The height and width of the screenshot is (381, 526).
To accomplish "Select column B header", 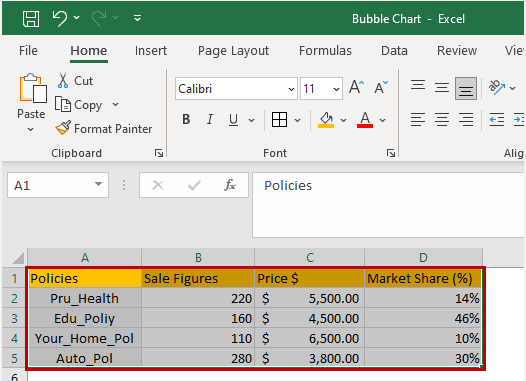I will [x=198, y=258].
